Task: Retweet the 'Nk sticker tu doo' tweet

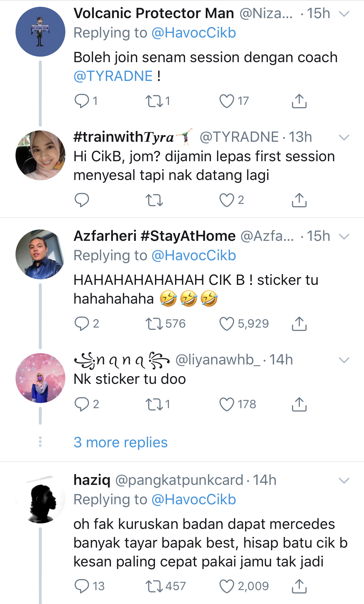Action: pyautogui.click(x=154, y=404)
